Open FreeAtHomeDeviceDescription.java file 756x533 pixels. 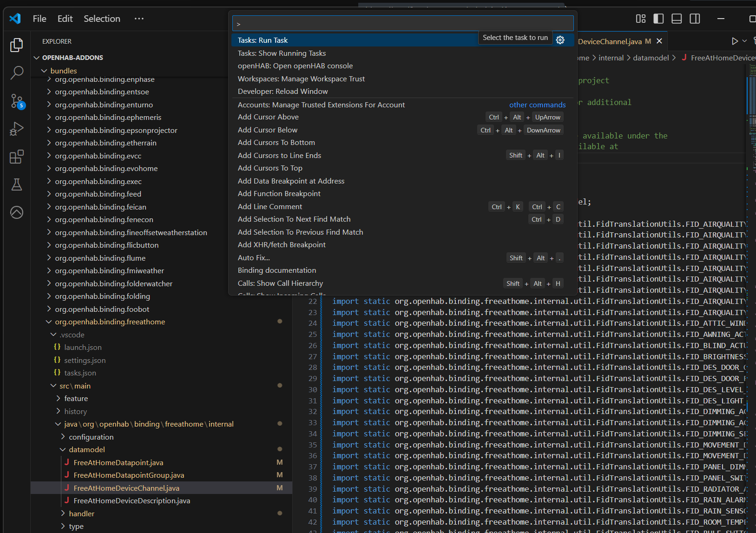pyautogui.click(x=131, y=500)
